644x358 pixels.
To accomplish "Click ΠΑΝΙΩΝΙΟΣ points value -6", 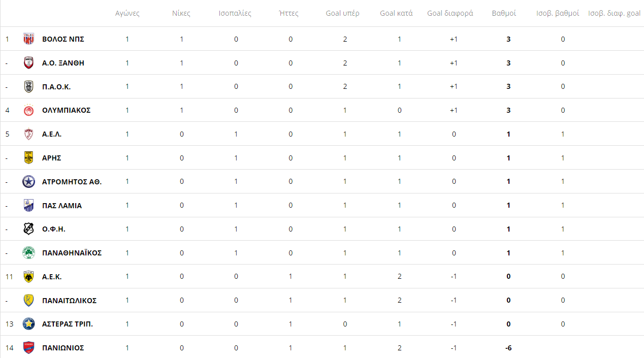I will pyautogui.click(x=508, y=348).
